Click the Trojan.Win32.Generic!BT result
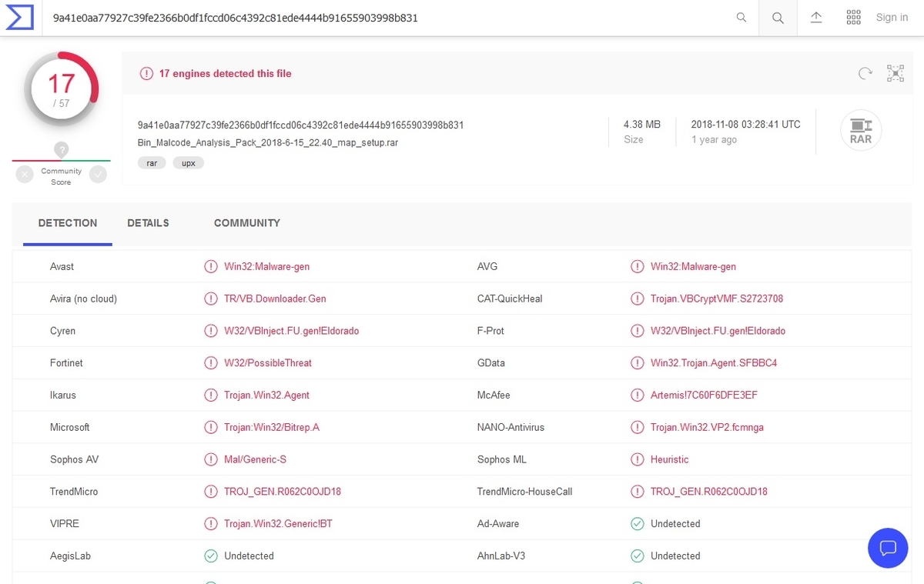924x584 pixels. pyautogui.click(x=278, y=524)
